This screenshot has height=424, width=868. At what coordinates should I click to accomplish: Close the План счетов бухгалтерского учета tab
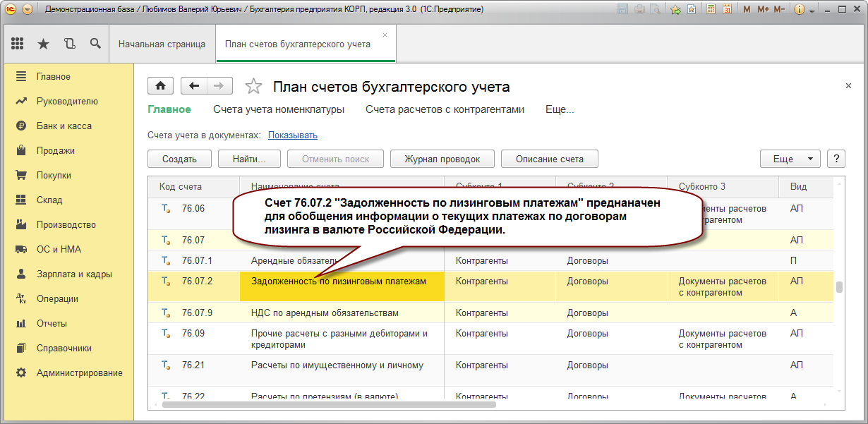[x=385, y=35]
